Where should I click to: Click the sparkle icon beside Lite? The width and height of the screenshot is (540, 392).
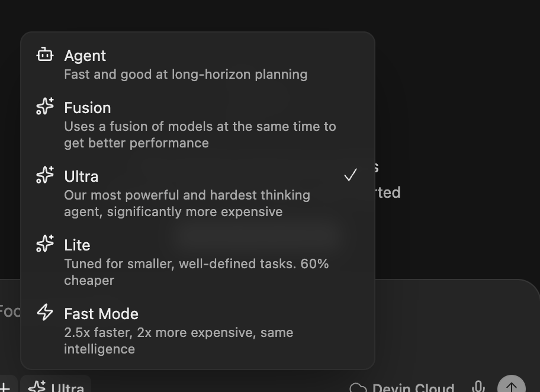[45, 243]
